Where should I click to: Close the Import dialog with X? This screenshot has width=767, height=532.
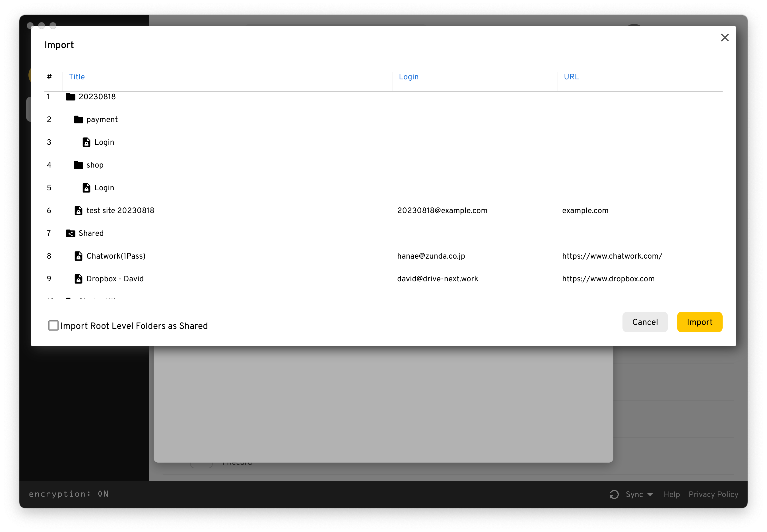[724, 38]
